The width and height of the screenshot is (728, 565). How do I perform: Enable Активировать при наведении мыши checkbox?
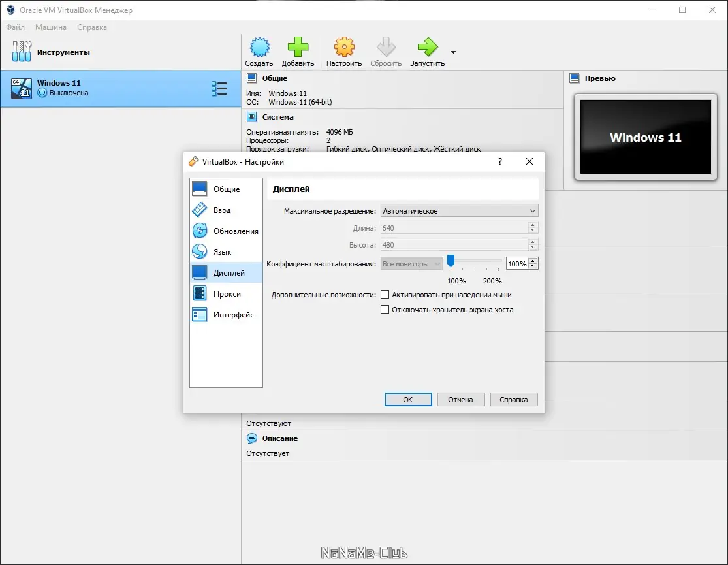click(385, 294)
